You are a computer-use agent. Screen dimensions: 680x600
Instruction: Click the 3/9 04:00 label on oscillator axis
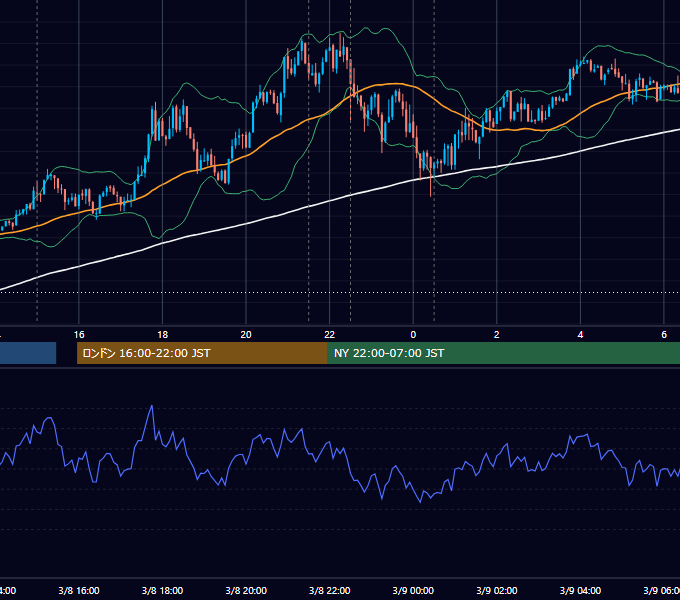click(x=580, y=590)
